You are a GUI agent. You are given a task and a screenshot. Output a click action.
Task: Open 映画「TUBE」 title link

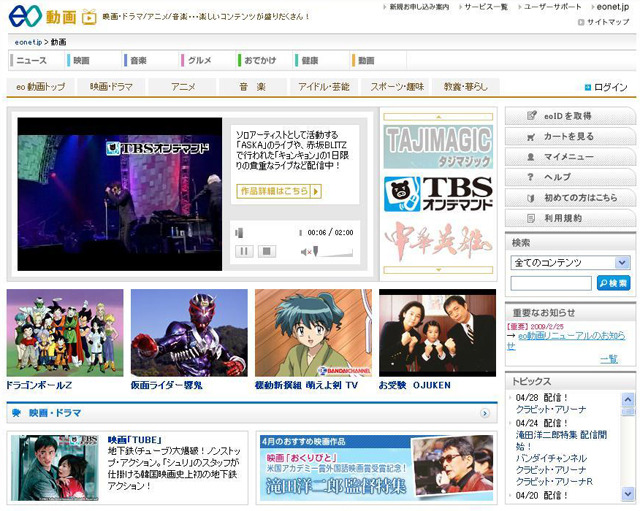pyautogui.click(x=135, y=440)
